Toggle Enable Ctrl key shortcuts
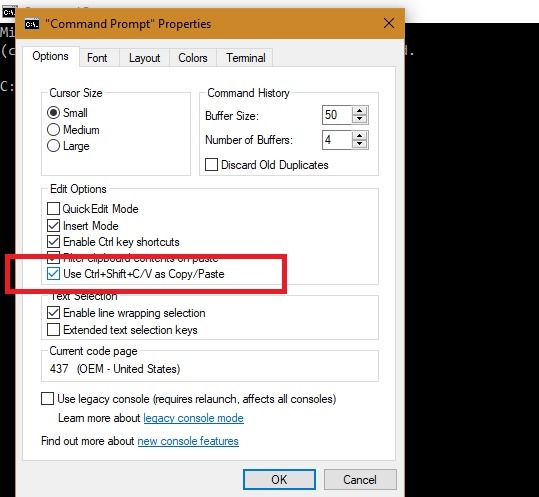Viewport: 539px width, 497px height. point(53,242)
